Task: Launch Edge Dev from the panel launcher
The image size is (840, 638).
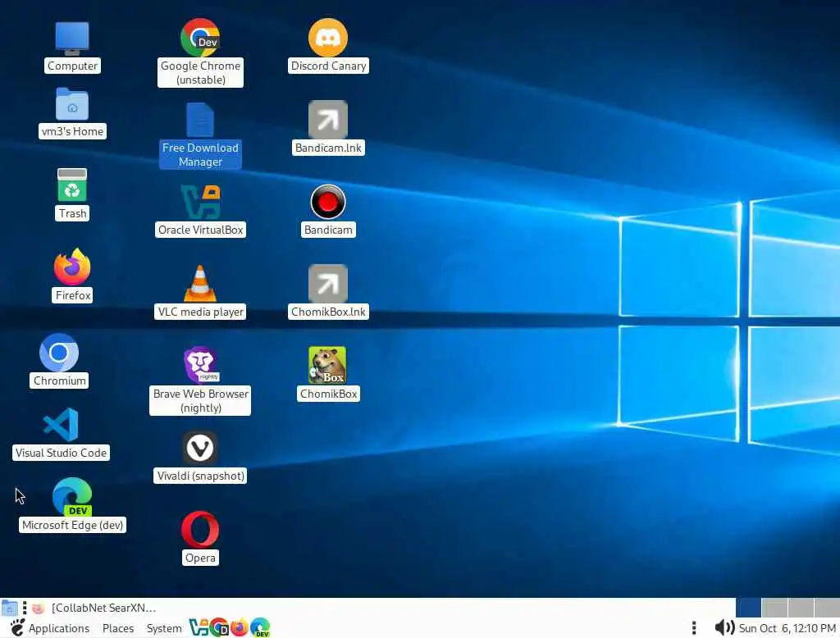Action: [x=260, y=627]
